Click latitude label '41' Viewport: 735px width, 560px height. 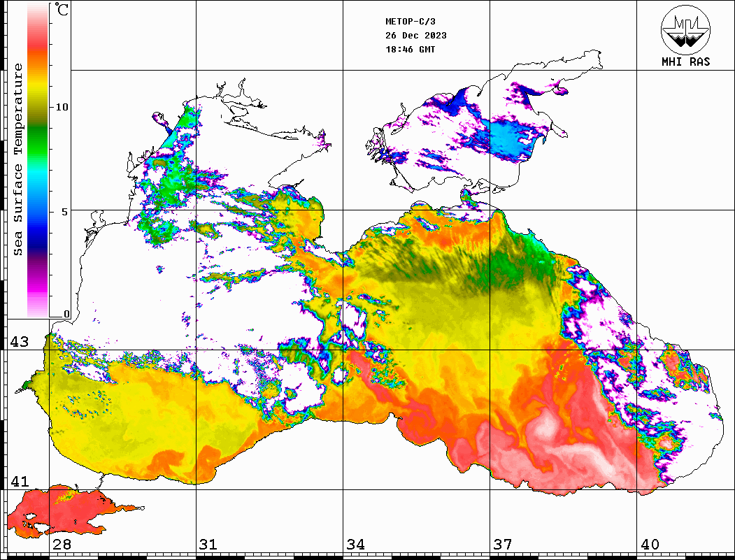(20, 481)
